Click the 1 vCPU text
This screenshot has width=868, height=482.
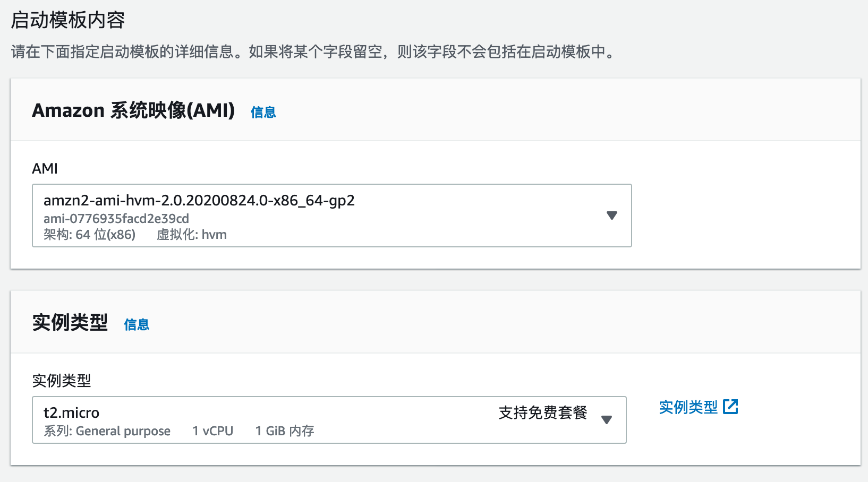(x=212, y=431)
